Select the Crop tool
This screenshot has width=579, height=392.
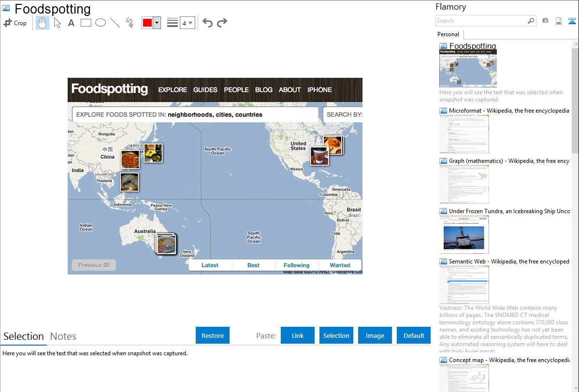(15, 23)
